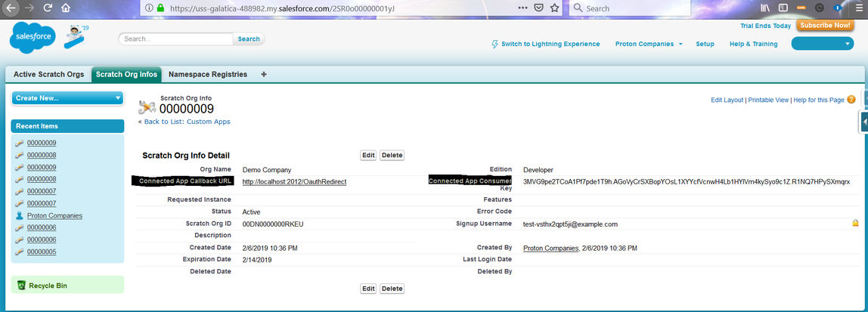
Task: Reload the page with the refresh icon
Action: click(48, 8)
